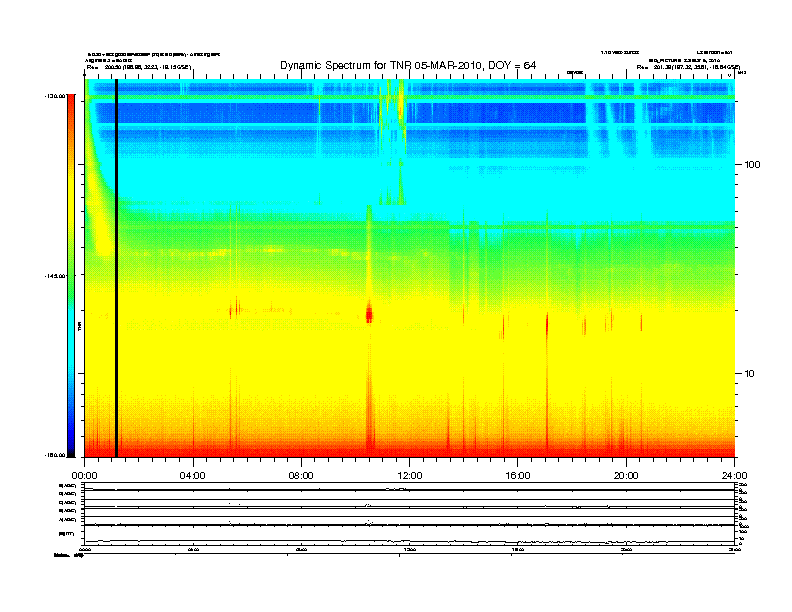Click the plot title "Dynamic Spectrum for TNR 05-MAR-2010, DOY = 64"
This screenshot has height=612, width=792.
click(408, 65)
